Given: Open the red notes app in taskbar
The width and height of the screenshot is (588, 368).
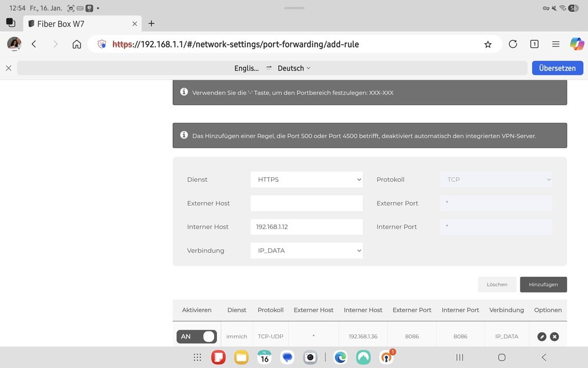Looking at the screenshot, I should (218, 357).
